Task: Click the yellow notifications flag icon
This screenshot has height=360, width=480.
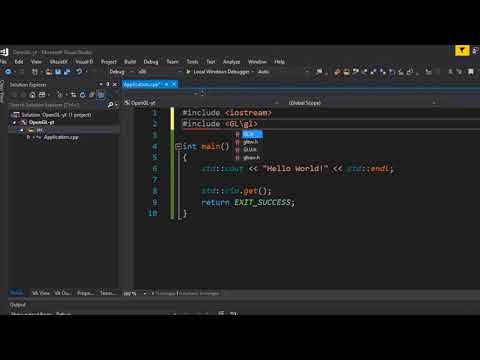Action: click(462, 51)
